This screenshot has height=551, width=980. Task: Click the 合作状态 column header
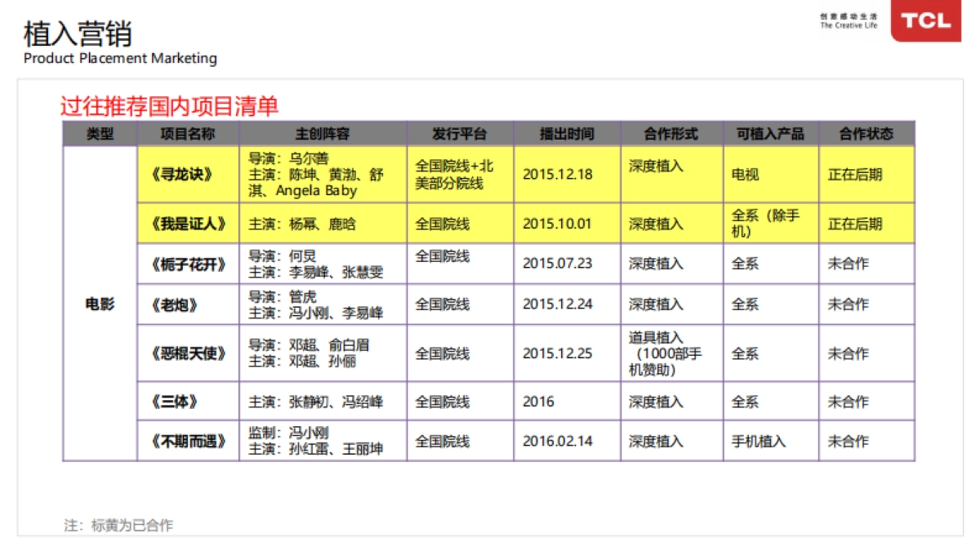click(x=866, y=134)
